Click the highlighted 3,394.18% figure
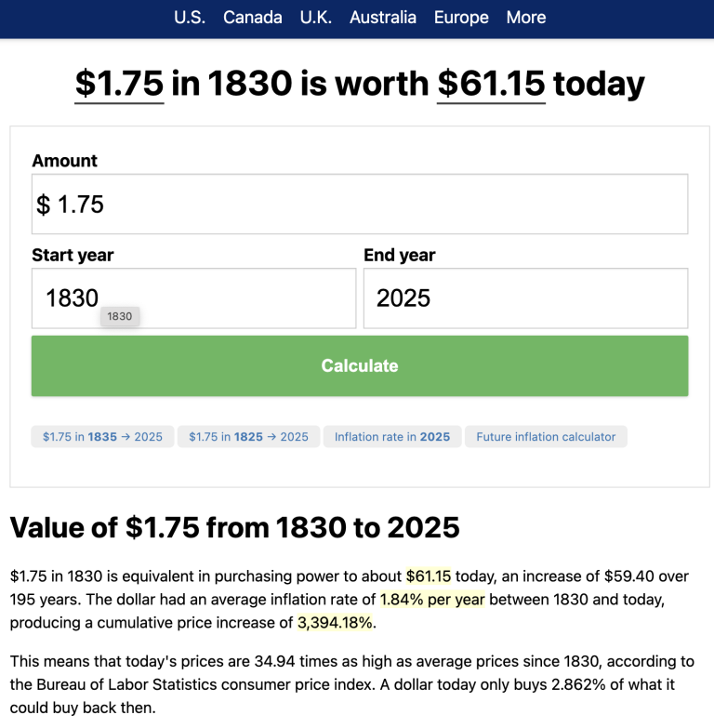This screenshot has width=714, height=728. 335,623
